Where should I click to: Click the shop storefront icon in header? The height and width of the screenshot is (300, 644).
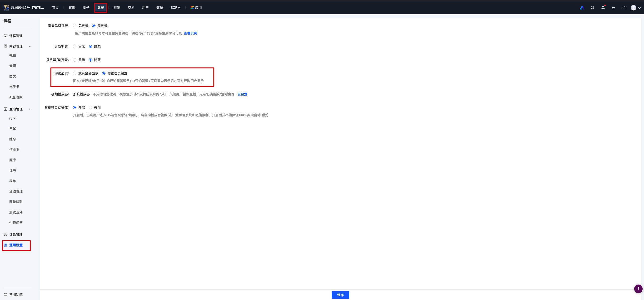613,8
